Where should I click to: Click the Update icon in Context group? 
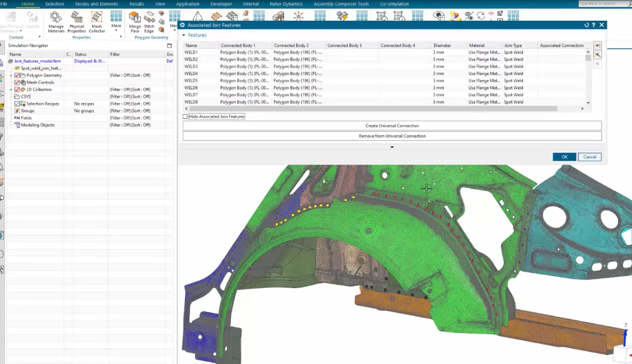(33, 17)
